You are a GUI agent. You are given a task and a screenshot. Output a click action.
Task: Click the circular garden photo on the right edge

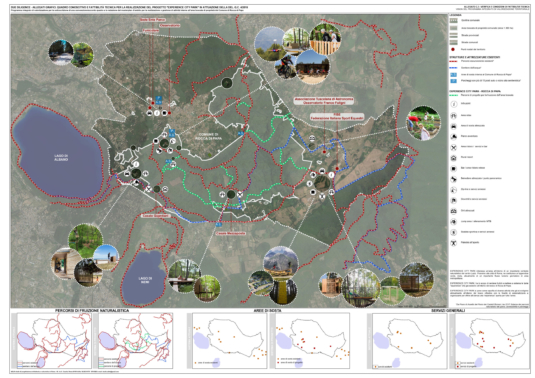(423, 123)
